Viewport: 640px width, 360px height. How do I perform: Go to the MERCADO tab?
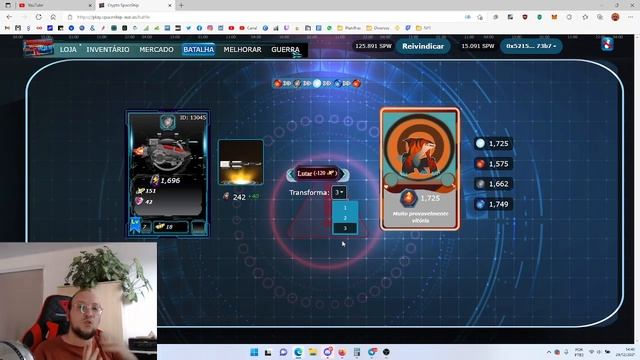click(156, 49)
